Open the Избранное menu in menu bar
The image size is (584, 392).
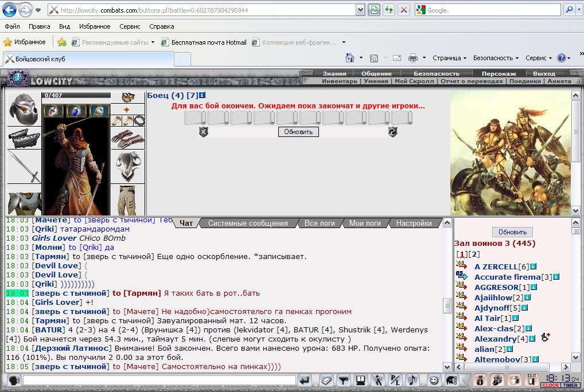[x=95, y=26]
